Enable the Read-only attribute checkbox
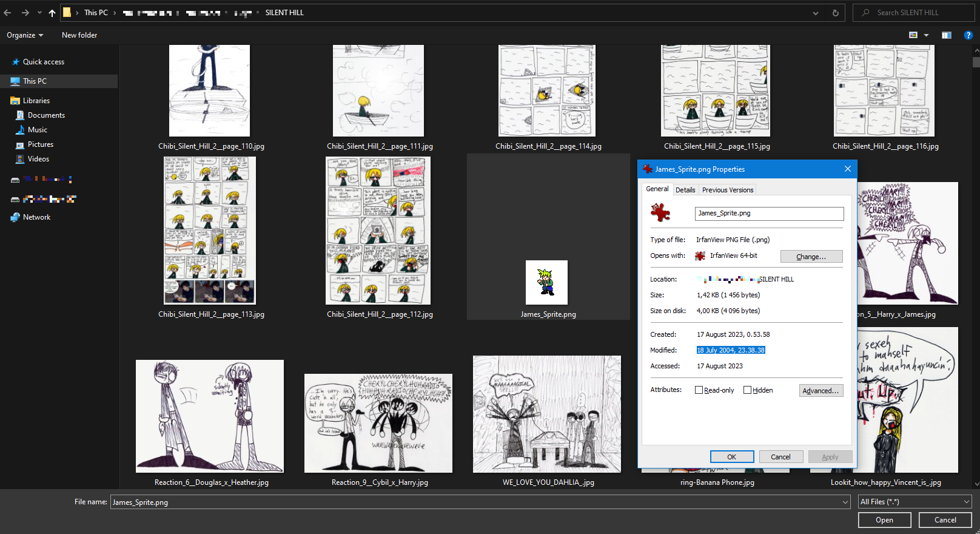 point(699,390)
